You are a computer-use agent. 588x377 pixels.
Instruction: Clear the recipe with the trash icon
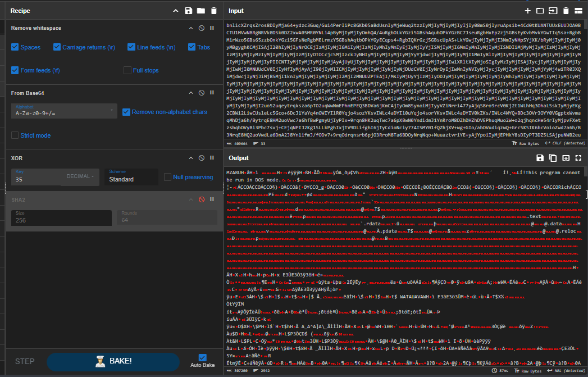click(x=213, y=11)
